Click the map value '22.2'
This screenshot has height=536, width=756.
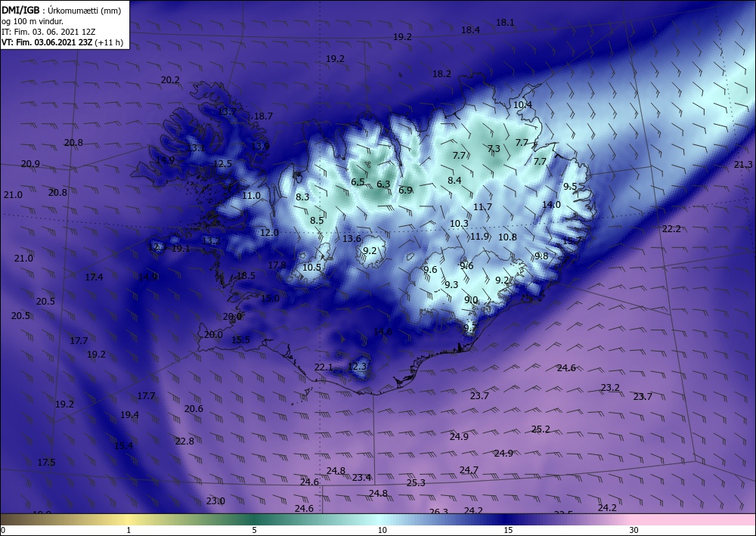click(x=671, y=229)
